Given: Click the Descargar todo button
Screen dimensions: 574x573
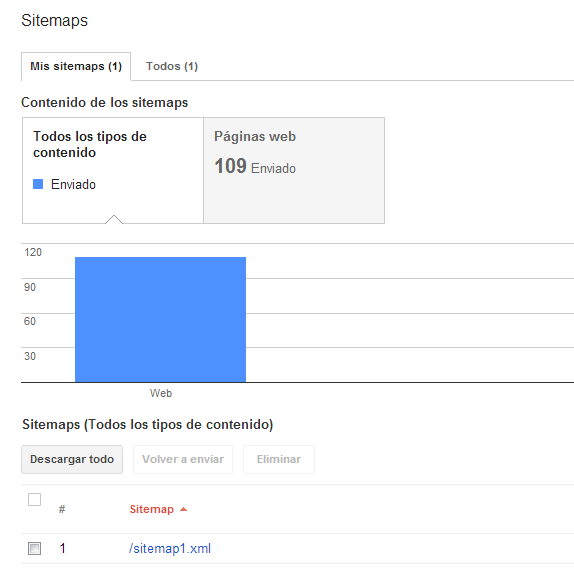Looking at the screenshot, I should coord(72,459).
